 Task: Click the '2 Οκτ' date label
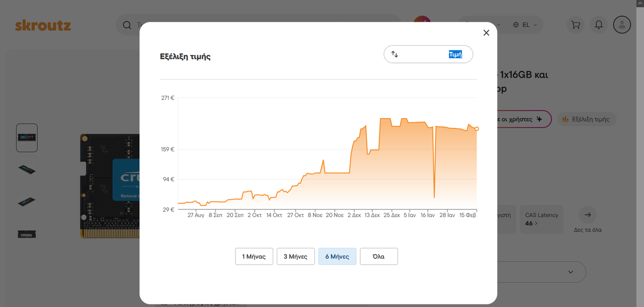point(254,215)
